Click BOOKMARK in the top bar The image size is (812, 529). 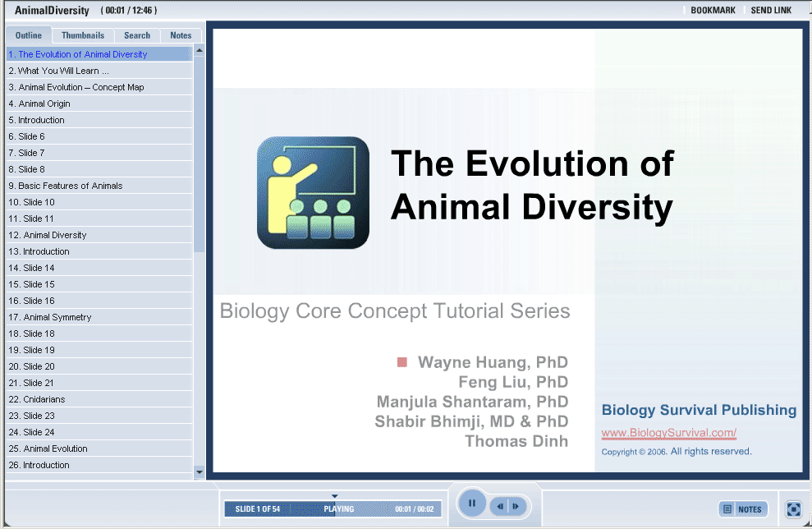[713, 11]
